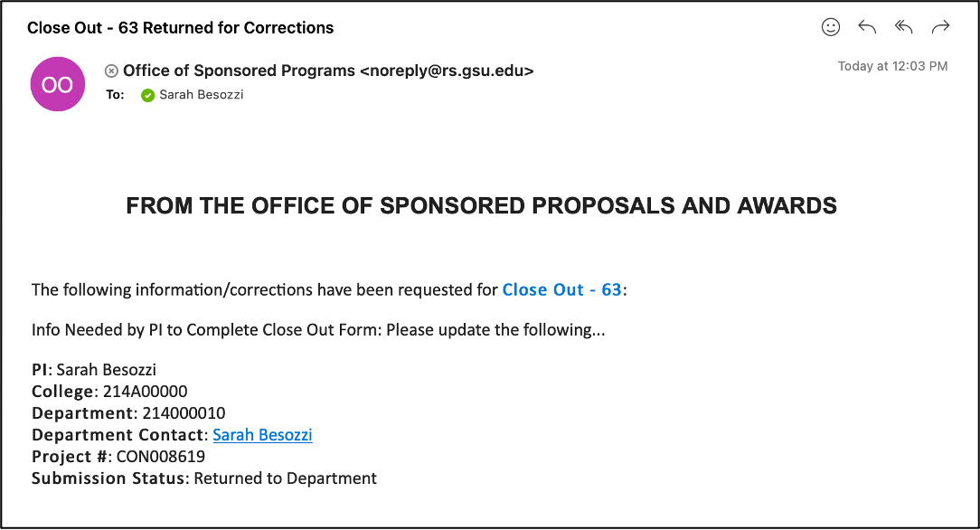Image resolution: width=980 pixels, height=530 pixels.
Task: Click the purple OO sender avatar
Action: 58,84
